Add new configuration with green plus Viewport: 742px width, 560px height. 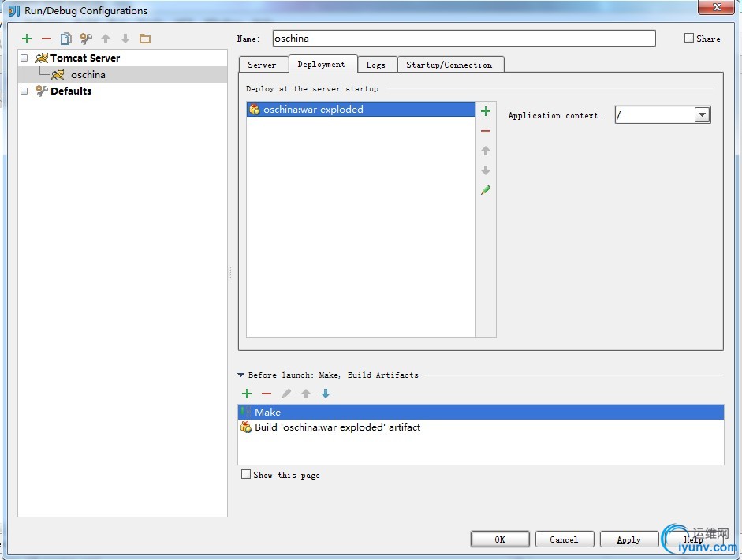click(27, 39)
